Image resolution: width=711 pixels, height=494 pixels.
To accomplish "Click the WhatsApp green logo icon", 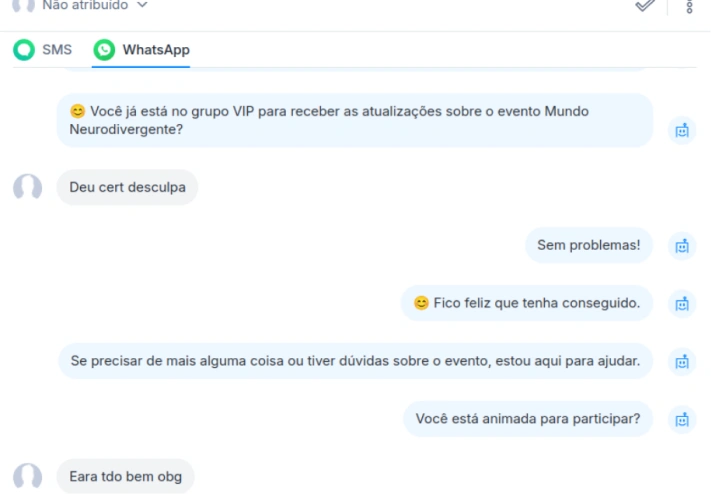I will click(104, 50).
